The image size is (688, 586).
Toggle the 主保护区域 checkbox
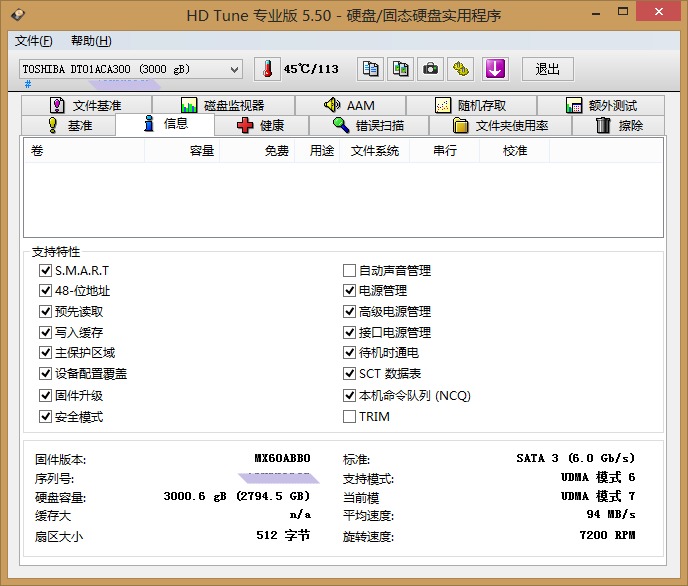tap(46, 352)
